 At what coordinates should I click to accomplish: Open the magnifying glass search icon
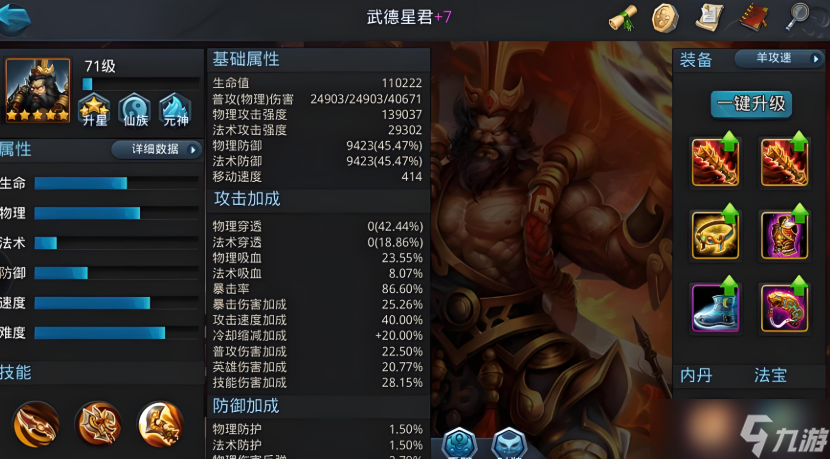[798, 17]
